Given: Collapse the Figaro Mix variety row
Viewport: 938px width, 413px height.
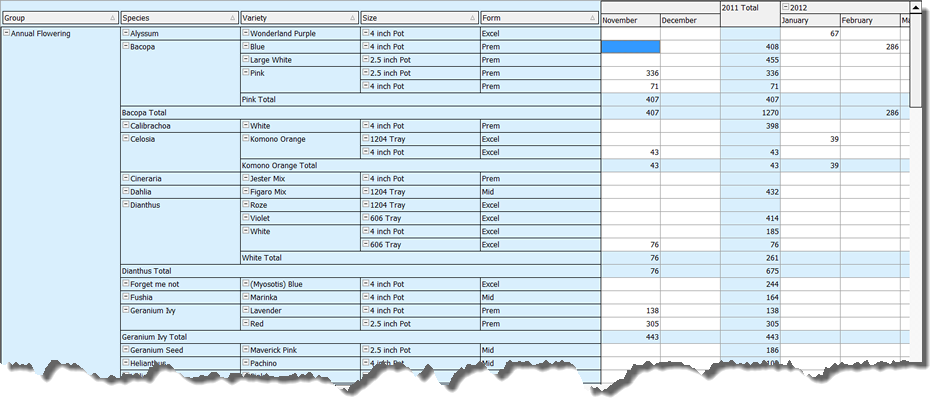Looking at the screenshot, I should 246,192.
